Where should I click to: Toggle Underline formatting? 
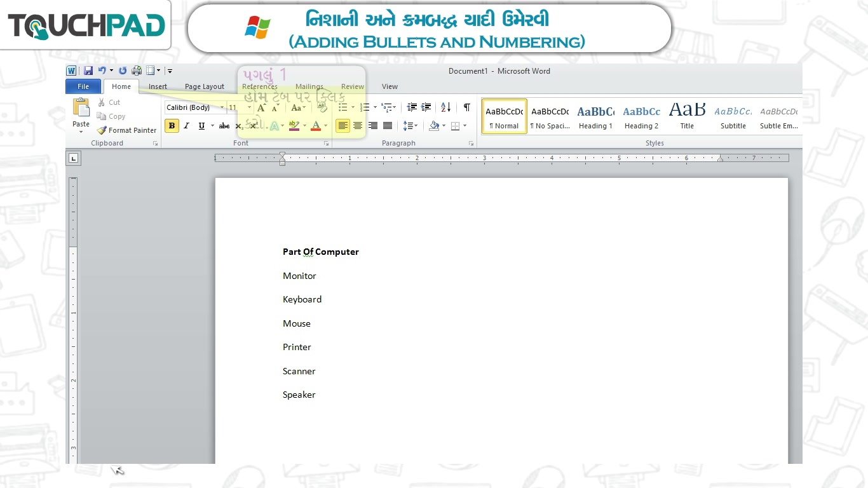tap(201, 126)
